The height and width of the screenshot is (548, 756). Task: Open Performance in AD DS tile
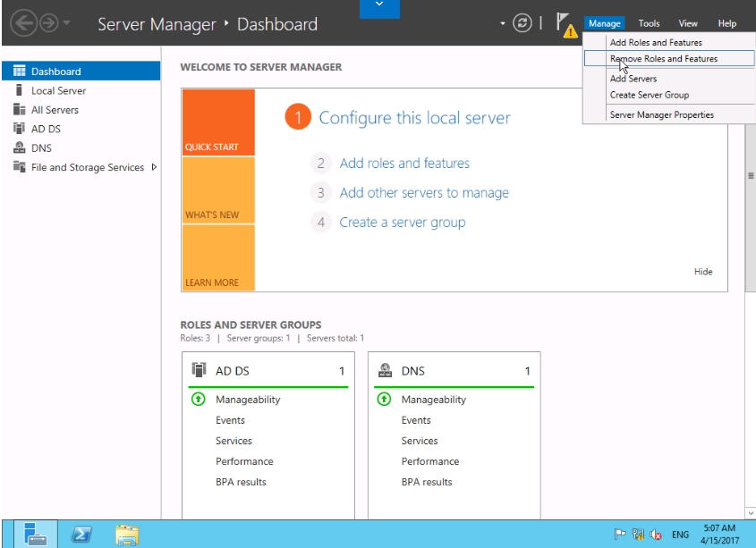pos(244,461)
